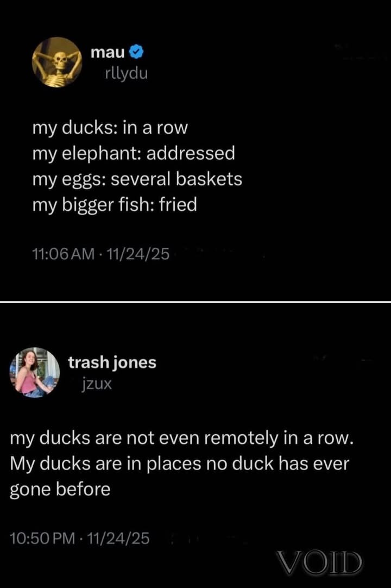Click the "not even remotely in a row" line
The image size is (391, 588).
coord(182,439)
